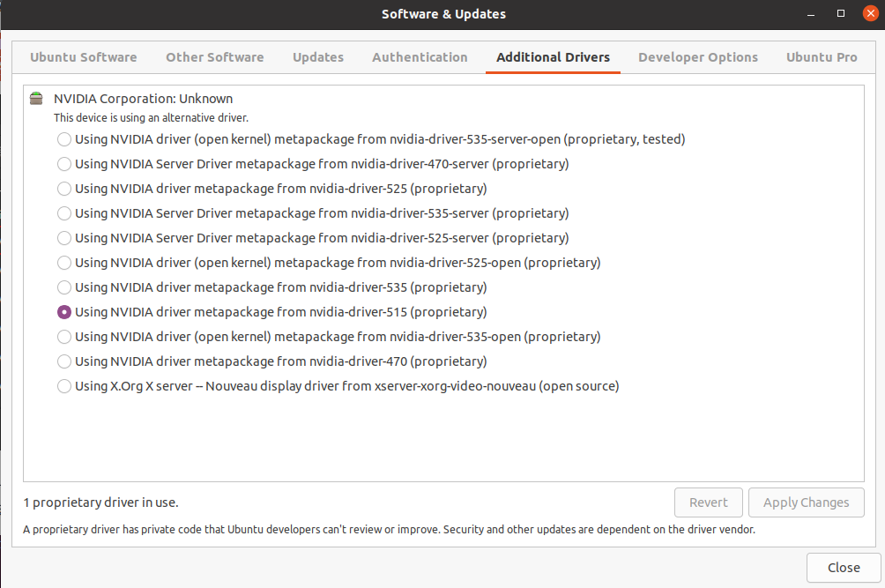Choose nvidia-driver-470 (proprietary) radio button

coord(64,361)
